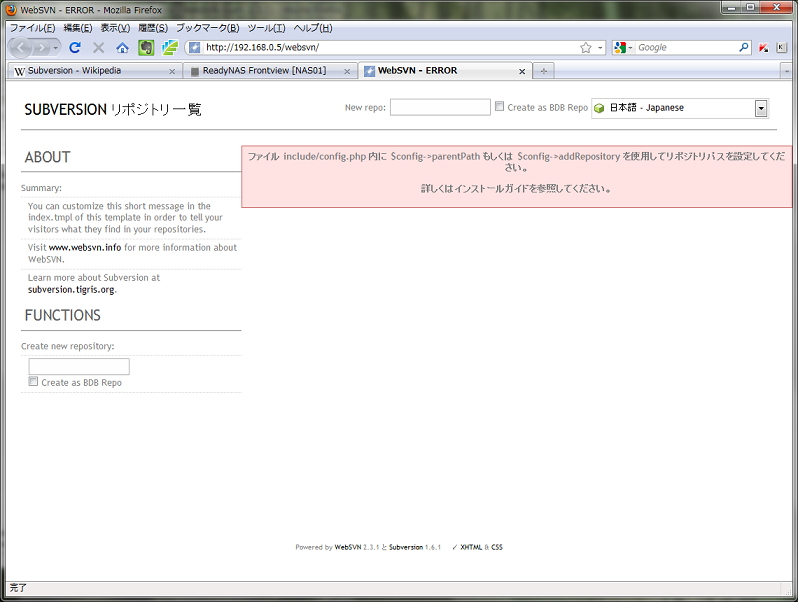Open the ファイル(F) menu
The width and height of the screenshot is (798, 602).
[33, 28]
